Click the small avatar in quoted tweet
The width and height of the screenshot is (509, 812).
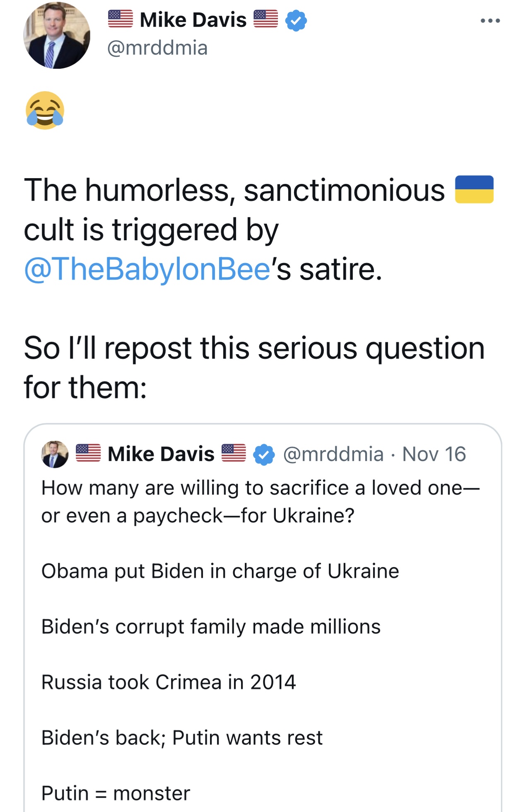pos(55,454)
